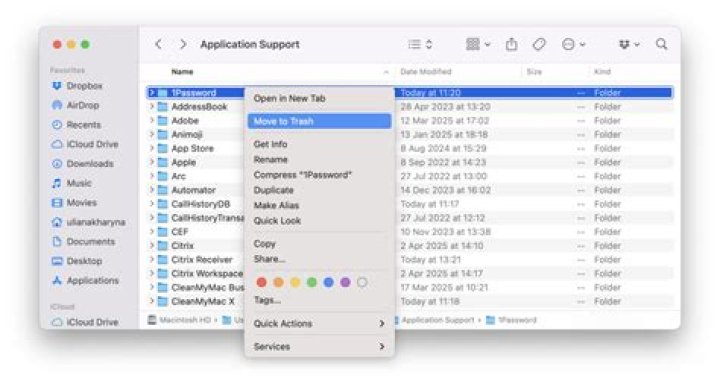Apply the orange tag color

click(278, 282)
